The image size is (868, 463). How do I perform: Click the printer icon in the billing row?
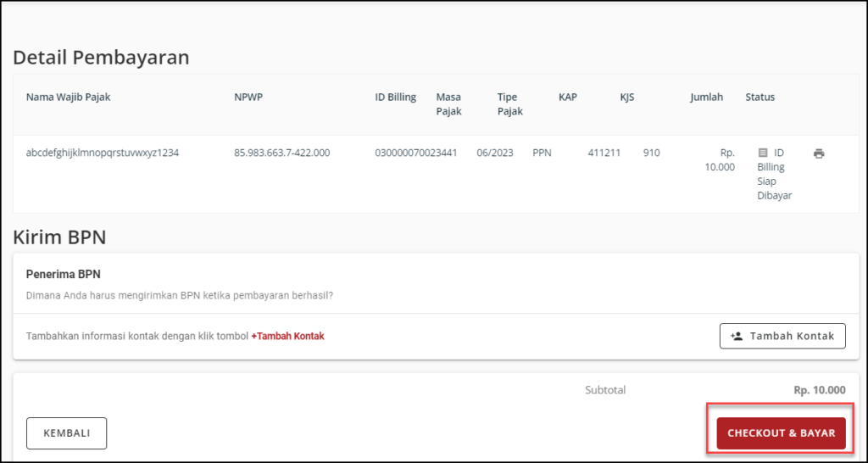(819, 153)
